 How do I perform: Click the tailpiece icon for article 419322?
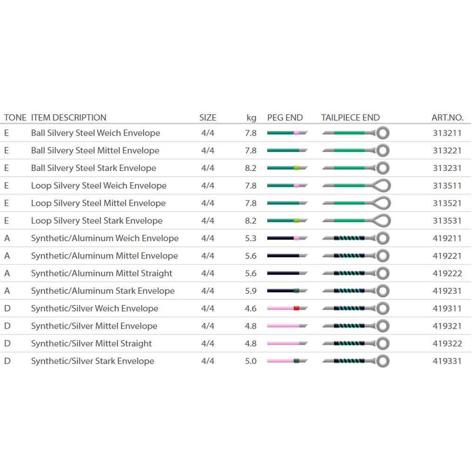[x=356, y=344]
